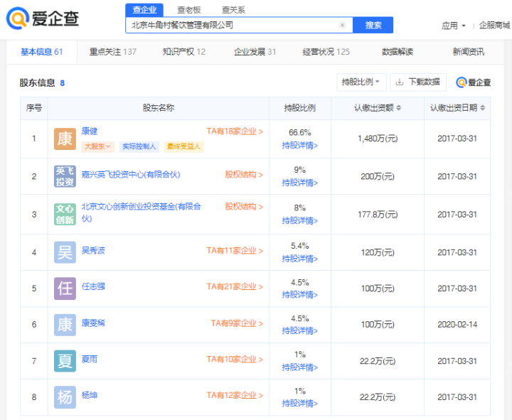Open 持股详情 in 任志强 row

[x=300, y=295]
